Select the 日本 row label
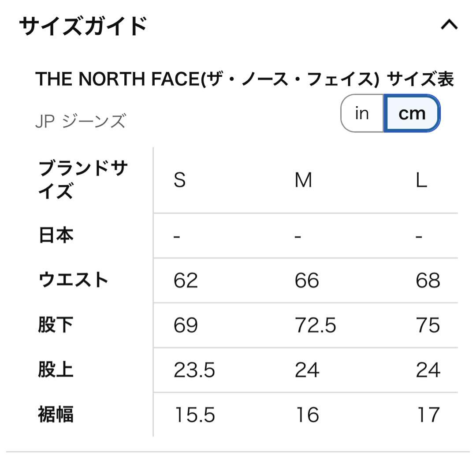The height and width of the screenshot is (456, 476). 56,235
